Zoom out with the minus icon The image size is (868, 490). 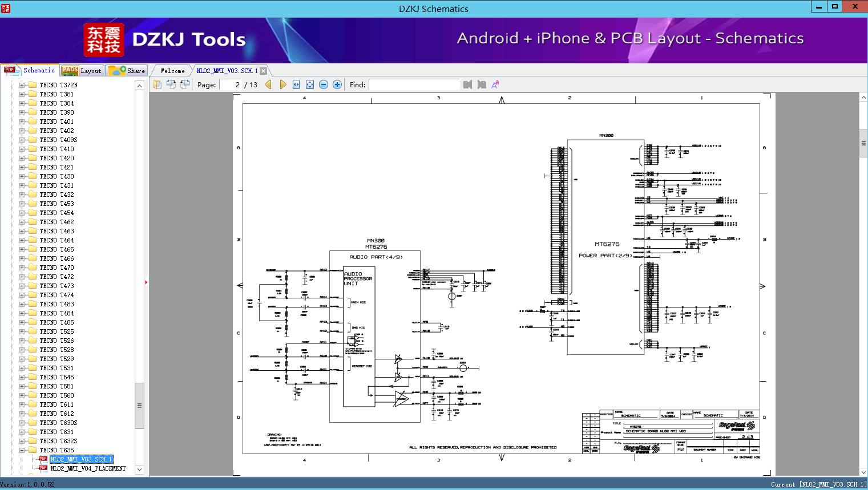pos(324,84)
